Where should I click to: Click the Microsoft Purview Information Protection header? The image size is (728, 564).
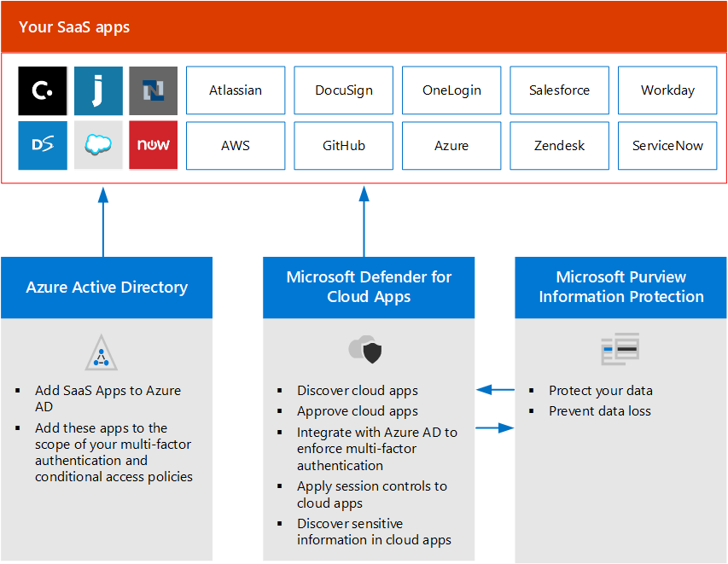coord(620,288)
